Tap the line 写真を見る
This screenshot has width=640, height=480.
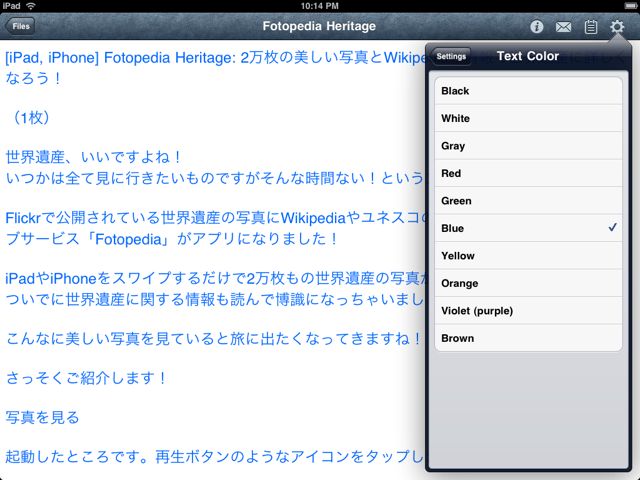pyautogui.click(x=42, y=417)
